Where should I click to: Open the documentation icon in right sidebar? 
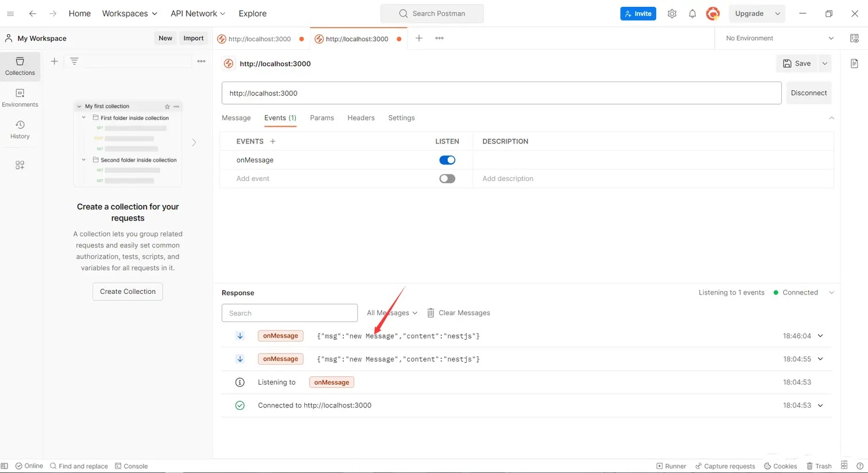click(854, 64)
